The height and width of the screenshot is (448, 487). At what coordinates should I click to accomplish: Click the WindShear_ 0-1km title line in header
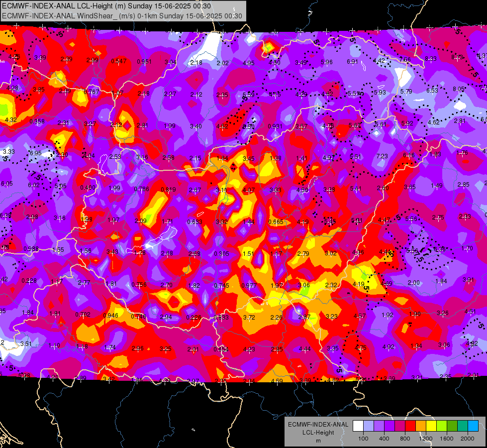click(122, 16)
